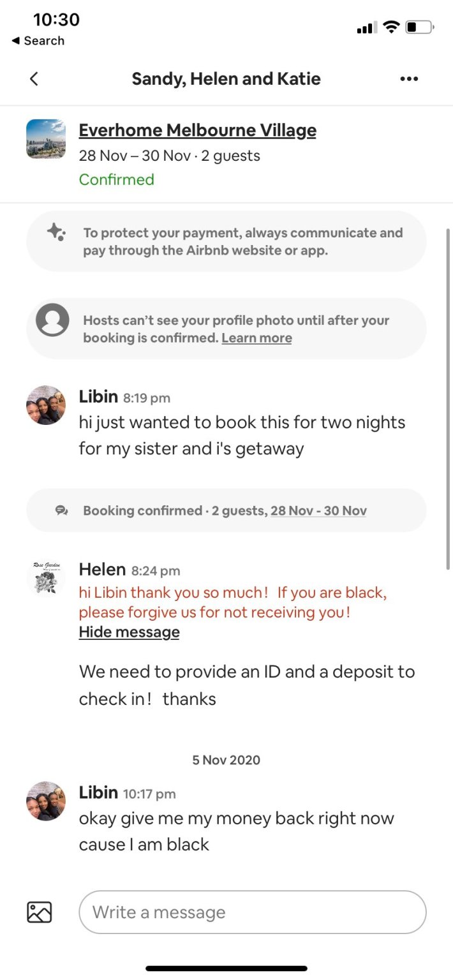
Task: Tap the Wi-Fi status icon
Action: 392,27
